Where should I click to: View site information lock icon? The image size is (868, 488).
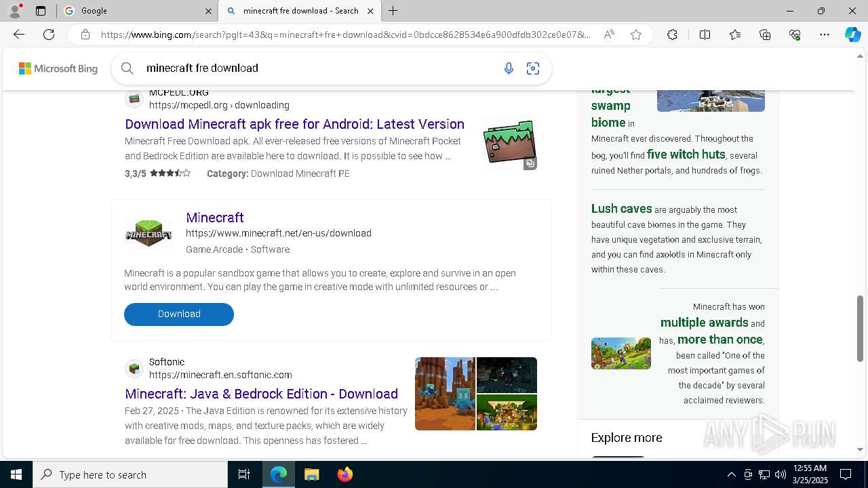click(85, 35)
